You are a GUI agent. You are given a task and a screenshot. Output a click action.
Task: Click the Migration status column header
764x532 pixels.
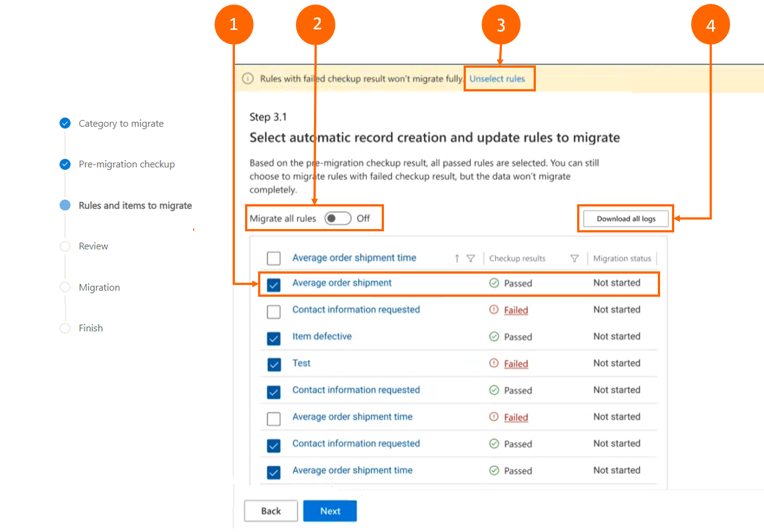(622, 258)
